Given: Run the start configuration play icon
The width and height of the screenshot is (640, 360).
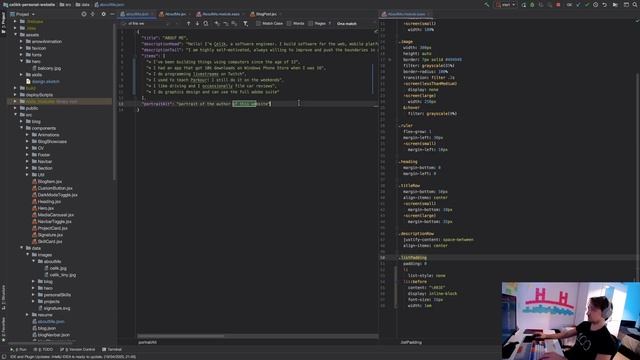Looking at the screenshot, I should (x=523, y=5).
